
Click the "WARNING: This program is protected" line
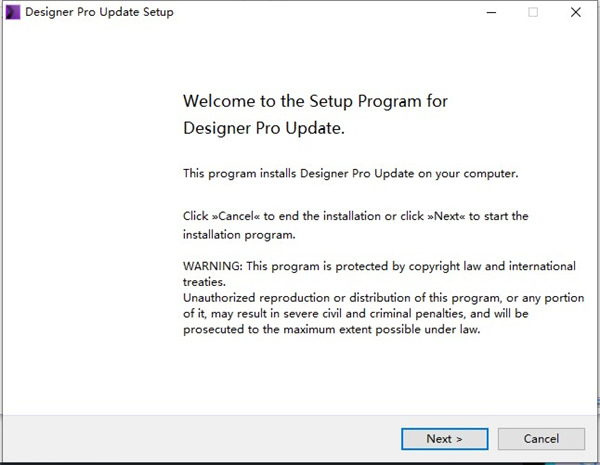click(379, 266)
